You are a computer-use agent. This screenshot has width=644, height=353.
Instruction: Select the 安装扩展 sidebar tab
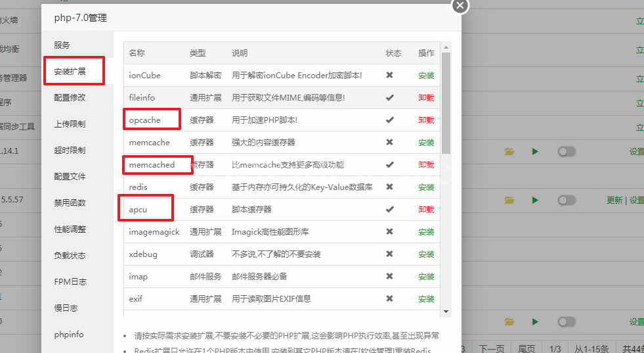[x=70, y=71]
